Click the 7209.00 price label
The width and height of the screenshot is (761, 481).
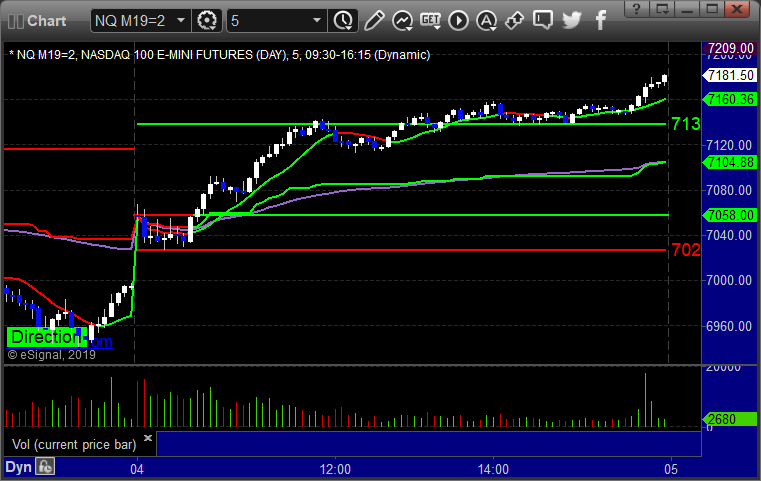coord(729,49)
